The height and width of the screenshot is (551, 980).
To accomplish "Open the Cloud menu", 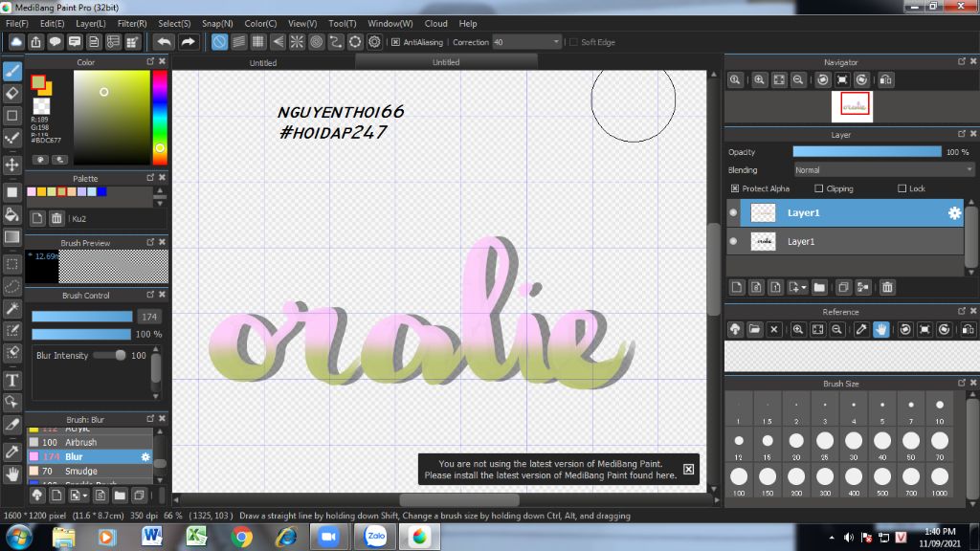I will pos(435,23).
